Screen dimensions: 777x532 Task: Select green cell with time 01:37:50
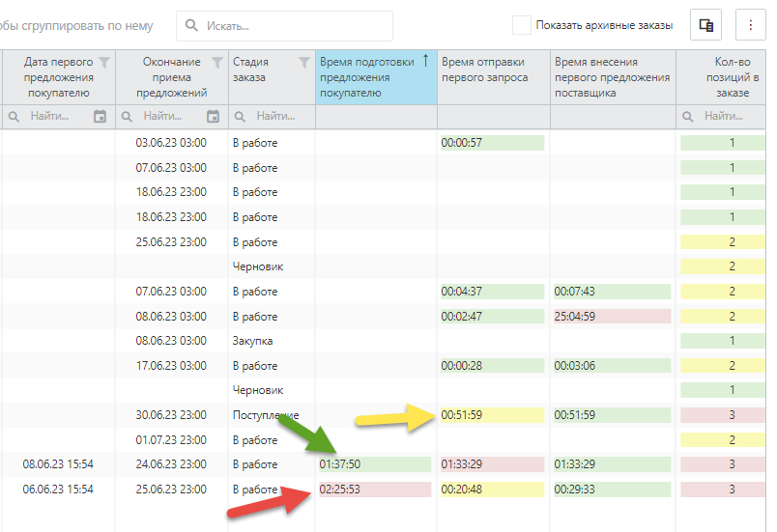click(375, 464)
